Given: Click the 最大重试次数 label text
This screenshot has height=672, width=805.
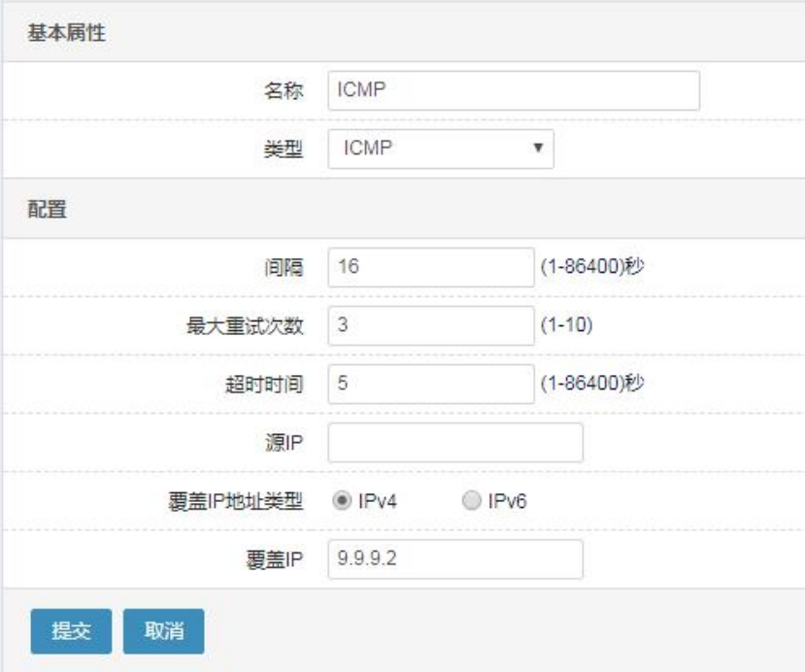Looking at the screenshot, I should [x=245, y=325].
